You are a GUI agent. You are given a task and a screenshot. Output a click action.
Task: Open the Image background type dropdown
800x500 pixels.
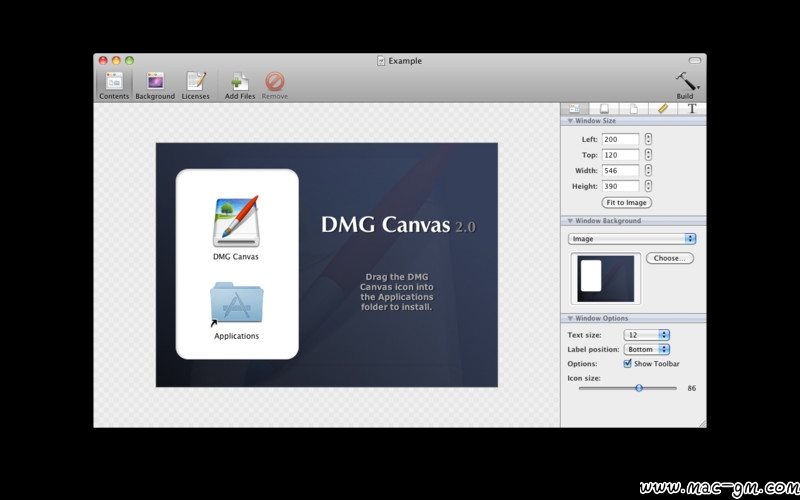click(x=632, y=239)
